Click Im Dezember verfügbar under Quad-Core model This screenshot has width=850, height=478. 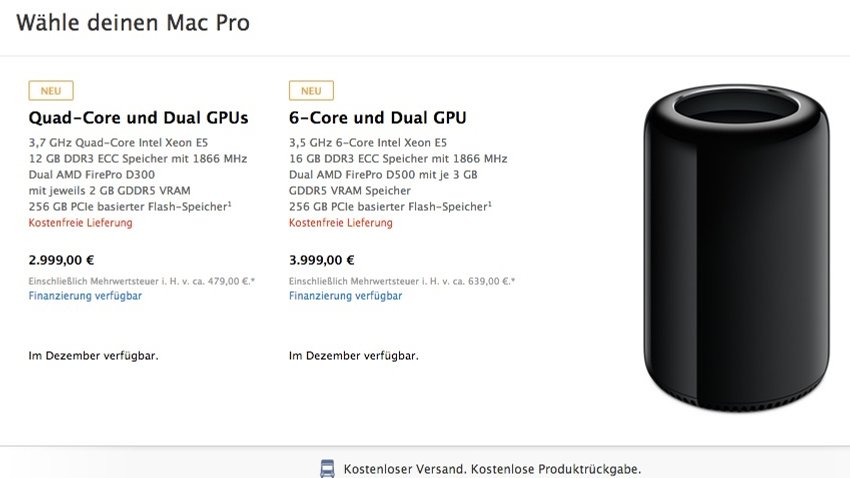click(x=93, y=356)
